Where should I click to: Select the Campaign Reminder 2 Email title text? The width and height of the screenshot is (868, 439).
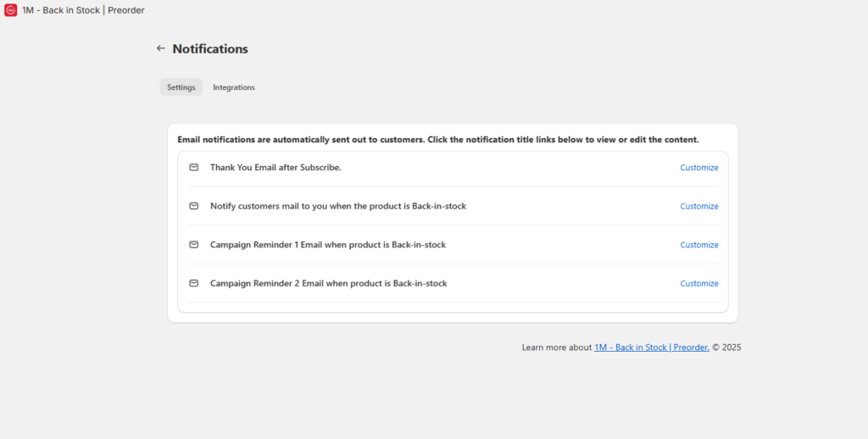point(329,283)
